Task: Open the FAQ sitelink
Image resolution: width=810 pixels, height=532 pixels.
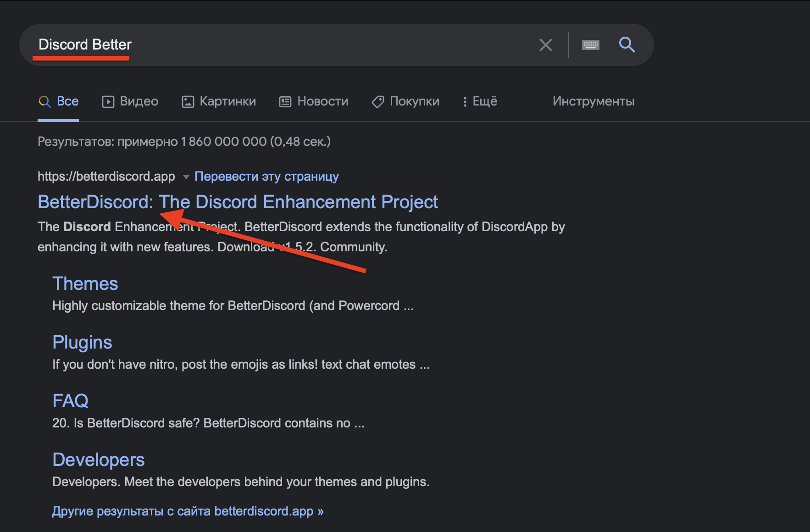Action: 70,401
